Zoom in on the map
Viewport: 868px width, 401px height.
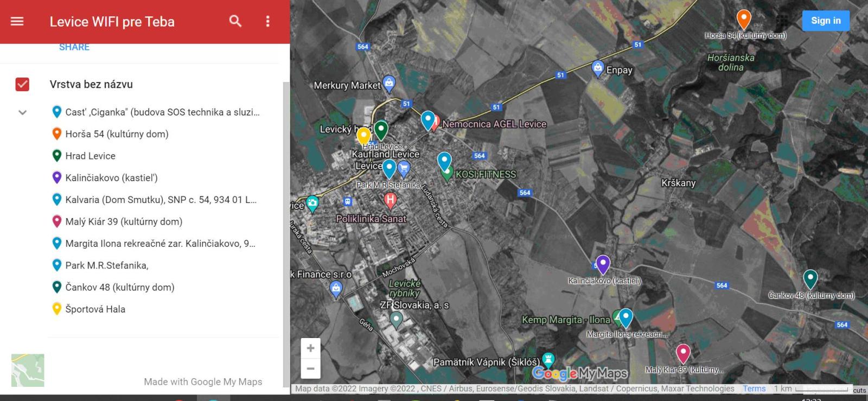(x=311, y=348)
